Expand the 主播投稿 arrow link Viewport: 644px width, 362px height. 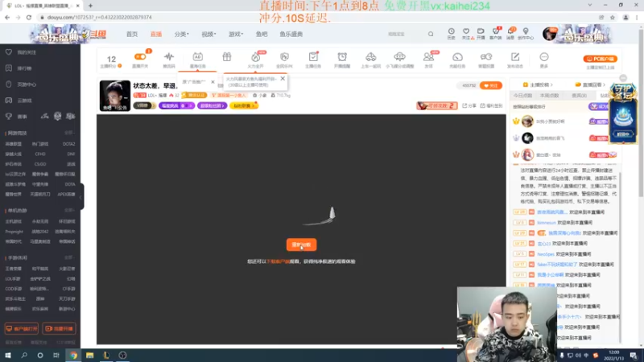pyautogui.click(x=538, y=84)
